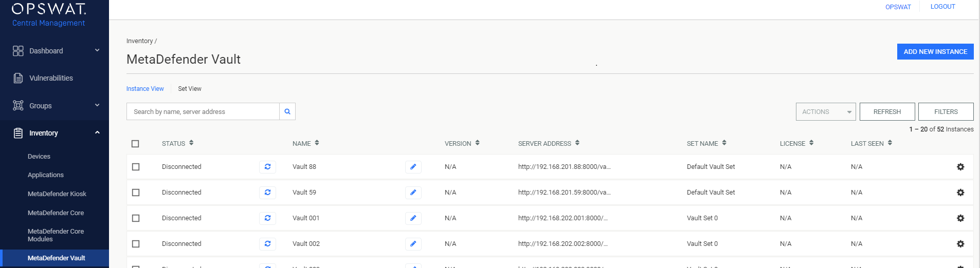Click the Vault 88 server address
Viewport: 980px width, 268px height.
coord(564,167)
